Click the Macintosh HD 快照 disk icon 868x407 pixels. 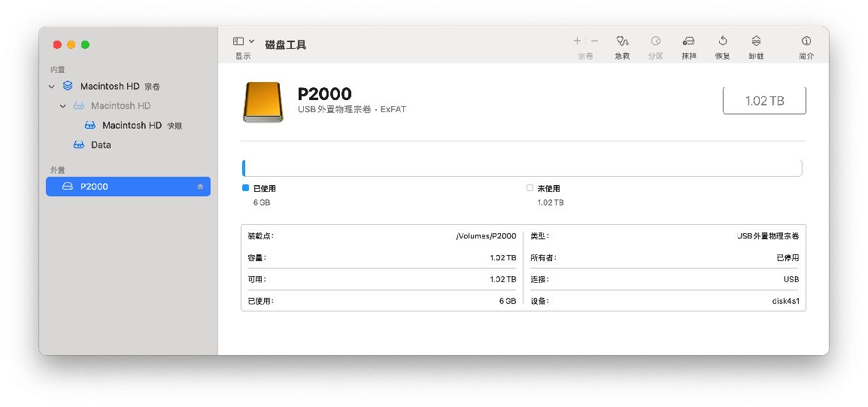point(90,126)
